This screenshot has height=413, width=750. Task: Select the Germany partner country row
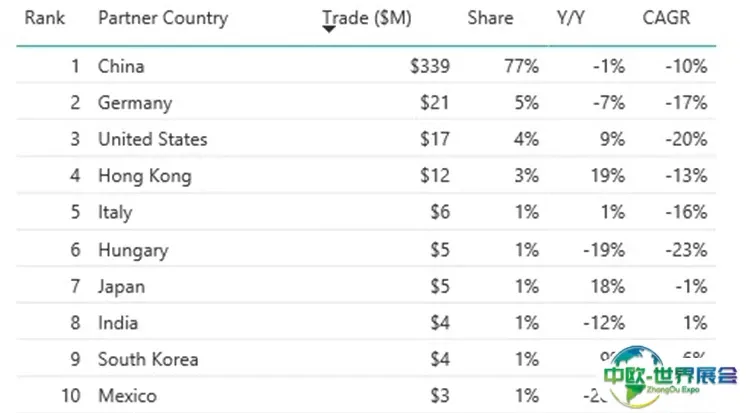135,103
